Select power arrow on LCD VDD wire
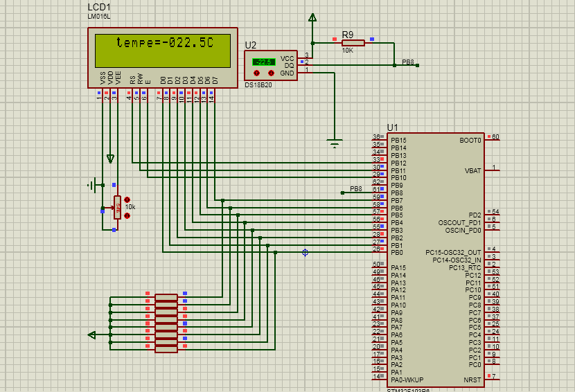This screenshot has height=392, width=575. click(x=110, y=159)
